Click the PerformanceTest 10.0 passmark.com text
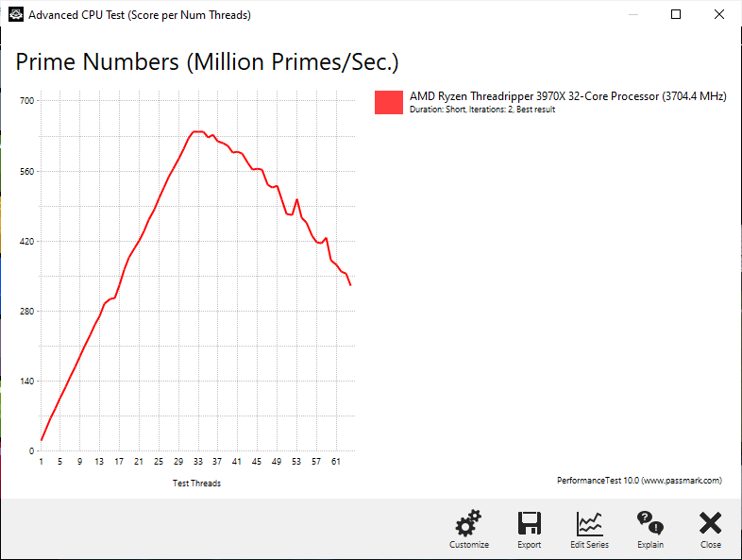The width and height of the screenshot is (742, 560). click(639, 481)
